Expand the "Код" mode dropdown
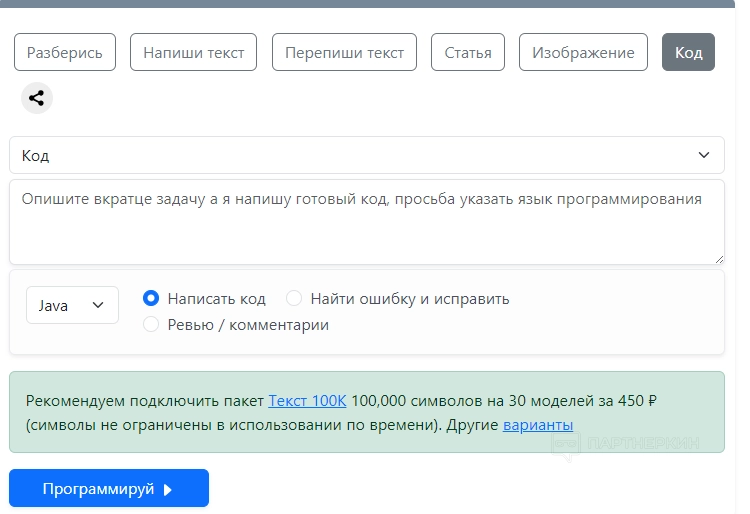The height and width of the screenshot is (514, 750). [x=366, y=155]
